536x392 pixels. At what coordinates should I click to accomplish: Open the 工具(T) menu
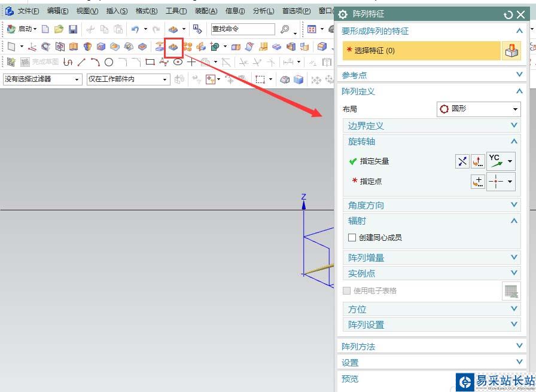pos(176,11)
